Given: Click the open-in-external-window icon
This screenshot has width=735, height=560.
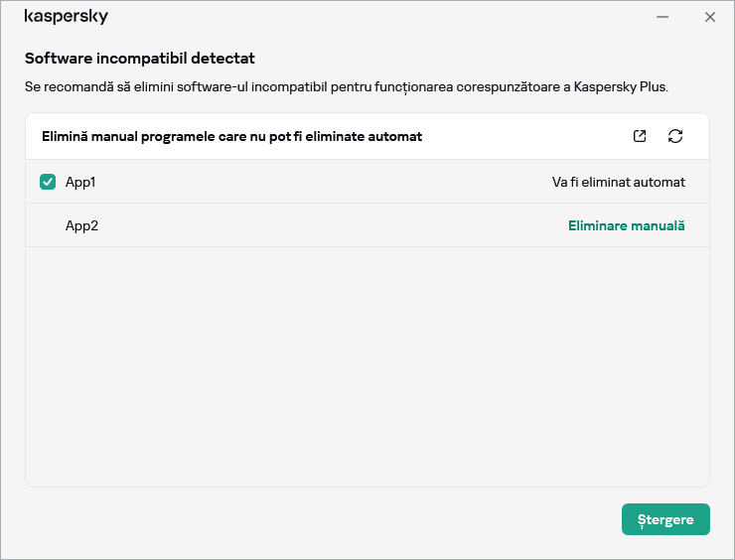Looking at the screenshot, I should click(640, 136).
